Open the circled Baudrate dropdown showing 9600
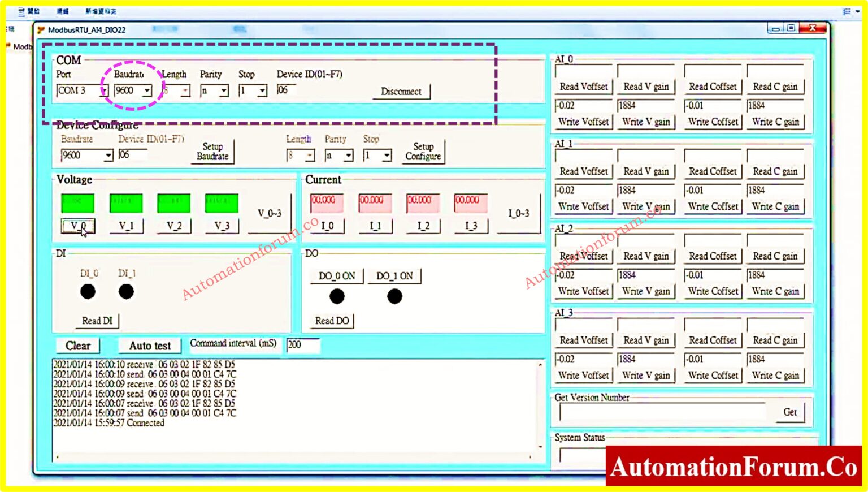 coord(148,89)
